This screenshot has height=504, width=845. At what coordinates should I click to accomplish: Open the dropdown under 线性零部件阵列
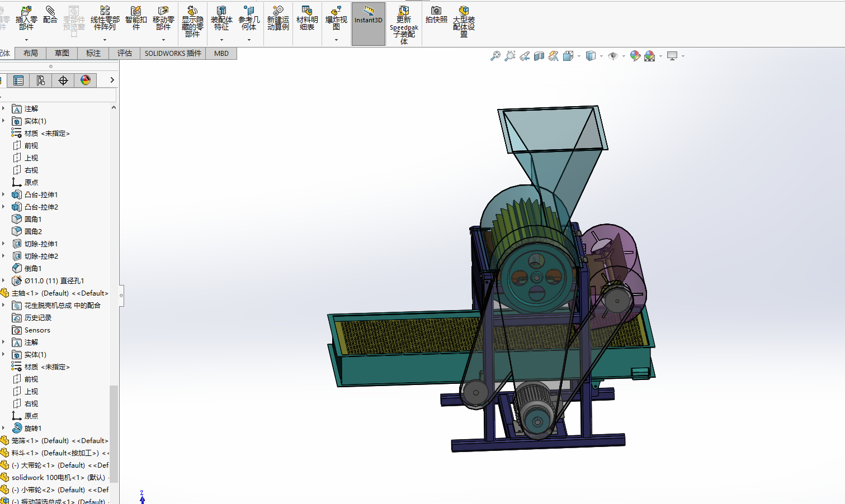(105, 40)
